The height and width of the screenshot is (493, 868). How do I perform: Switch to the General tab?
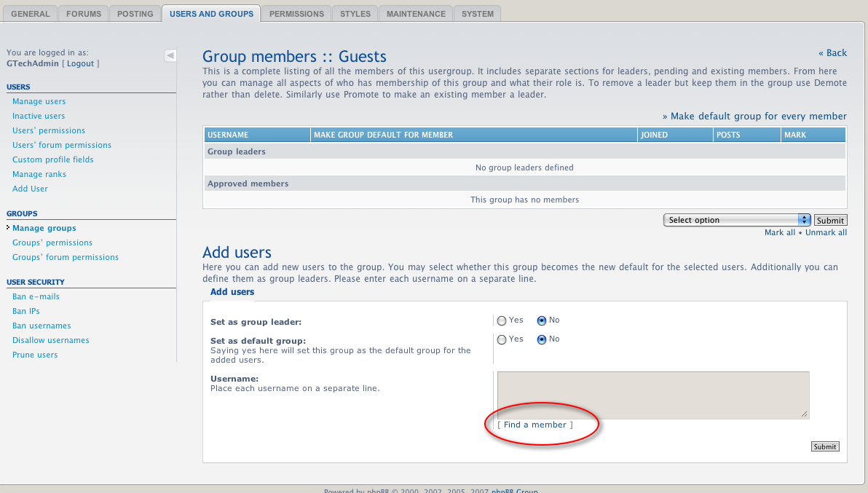[31, 14]
